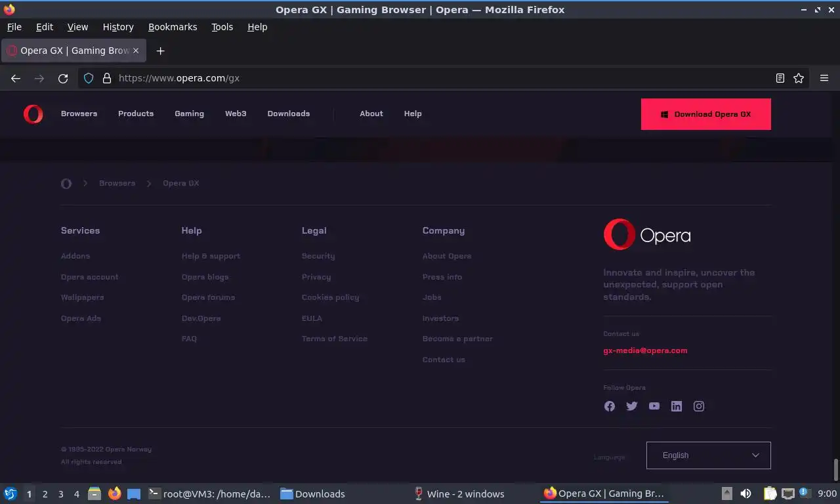Open the Instagram icon in the footer

coord(699,406)
